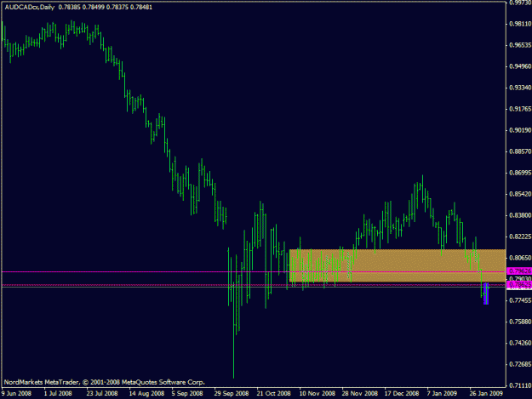
Task: Click the 26 Jan 2009 date label
Action: pyautogui.click(x=486, y=394)
